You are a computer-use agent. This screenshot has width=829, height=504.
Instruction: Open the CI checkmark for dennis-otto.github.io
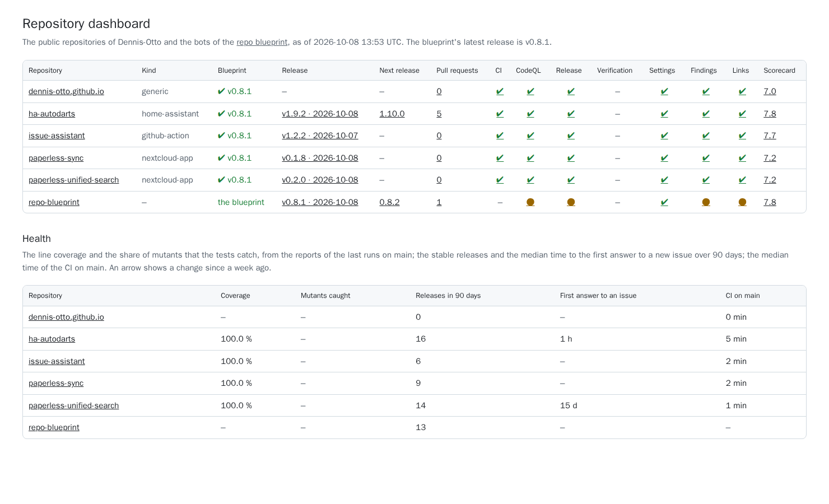pos(500,91)
